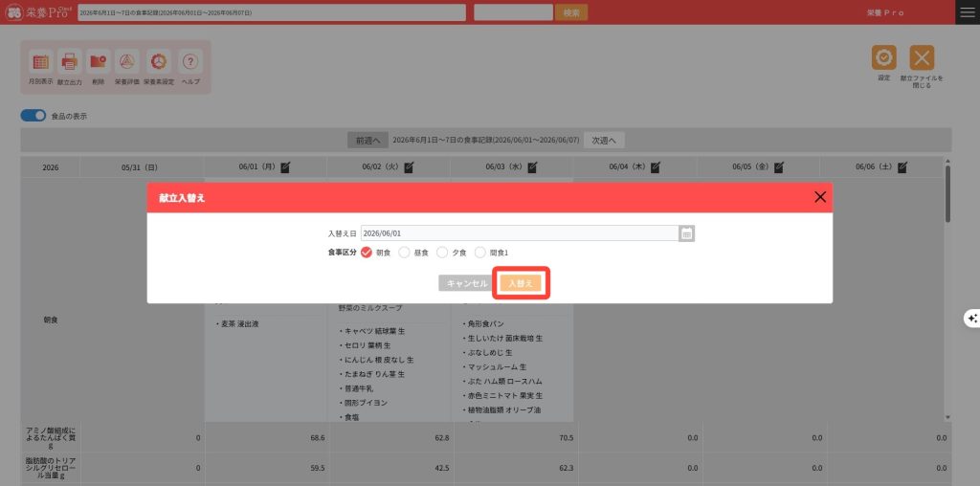Click the 朝食 row label
980x486 pixels.
[50, 320]
